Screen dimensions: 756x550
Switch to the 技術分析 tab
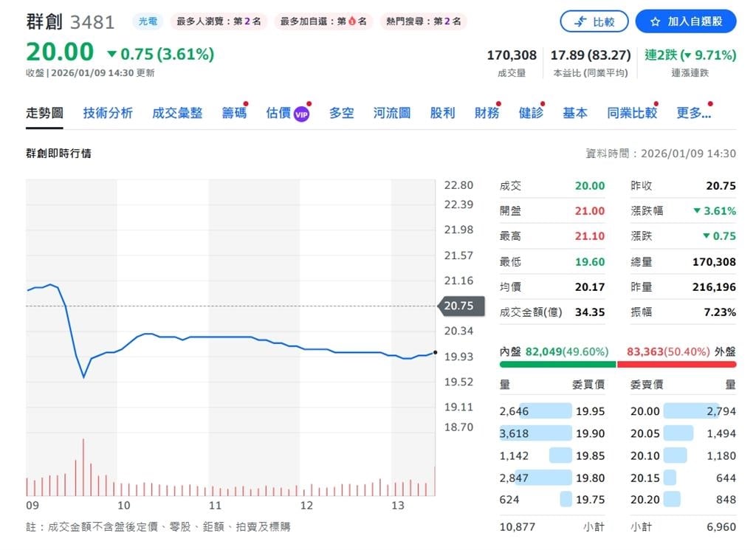(108, 113)
